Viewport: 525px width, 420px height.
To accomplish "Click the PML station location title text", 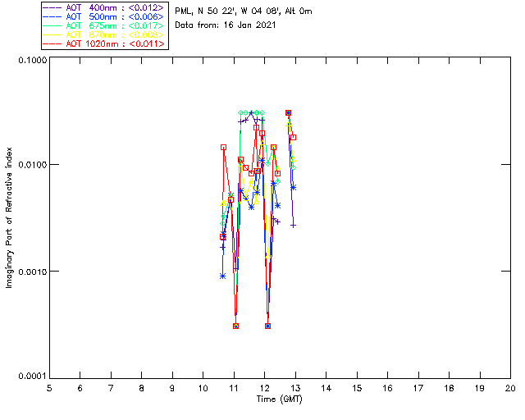I will coord(244,11).
